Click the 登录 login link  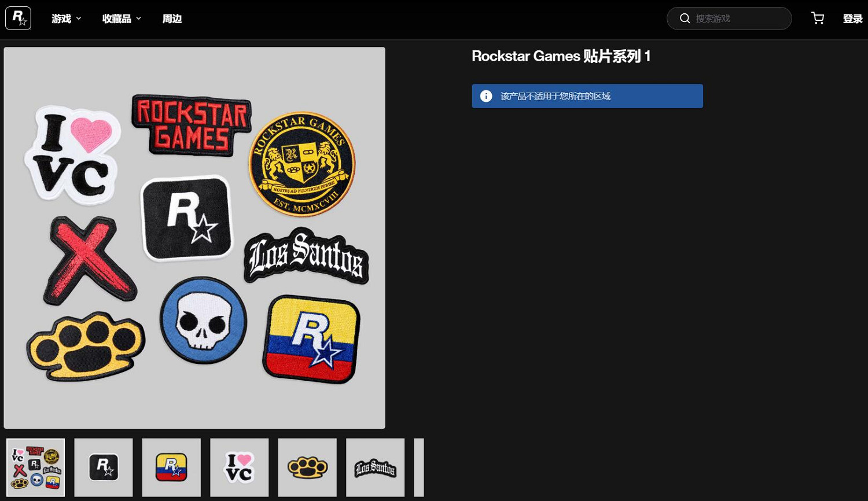pos(852,18)
